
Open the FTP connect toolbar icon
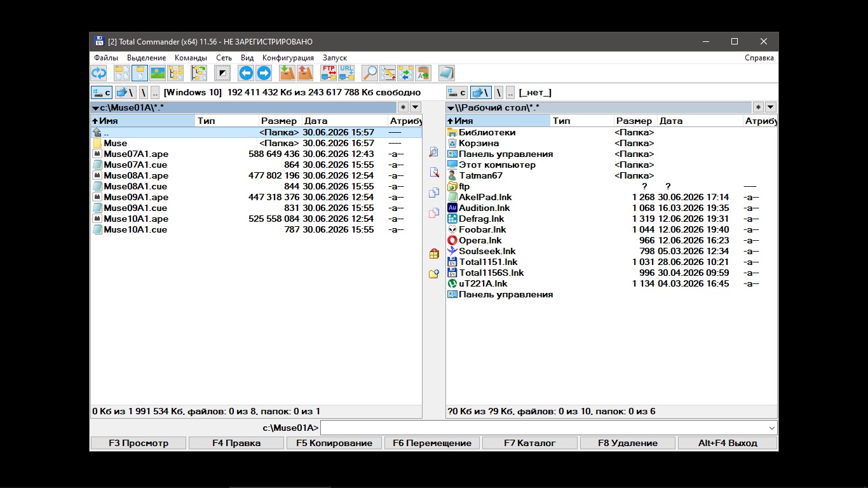point(329,73)
